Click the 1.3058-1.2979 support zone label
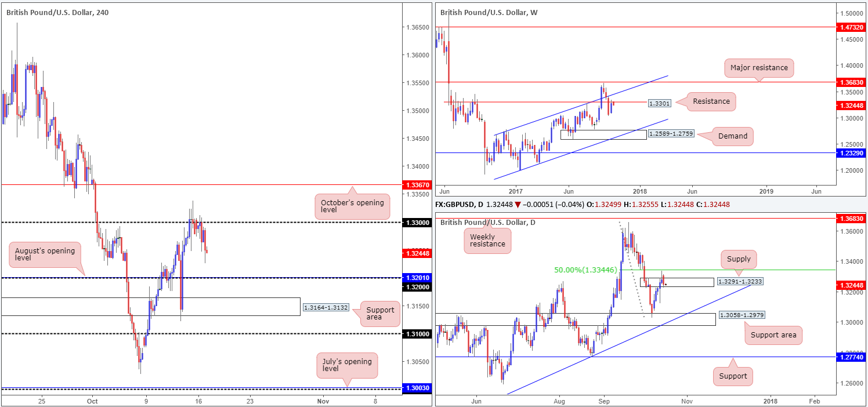Screen dimensions: 868x407 tap(742, 315)
